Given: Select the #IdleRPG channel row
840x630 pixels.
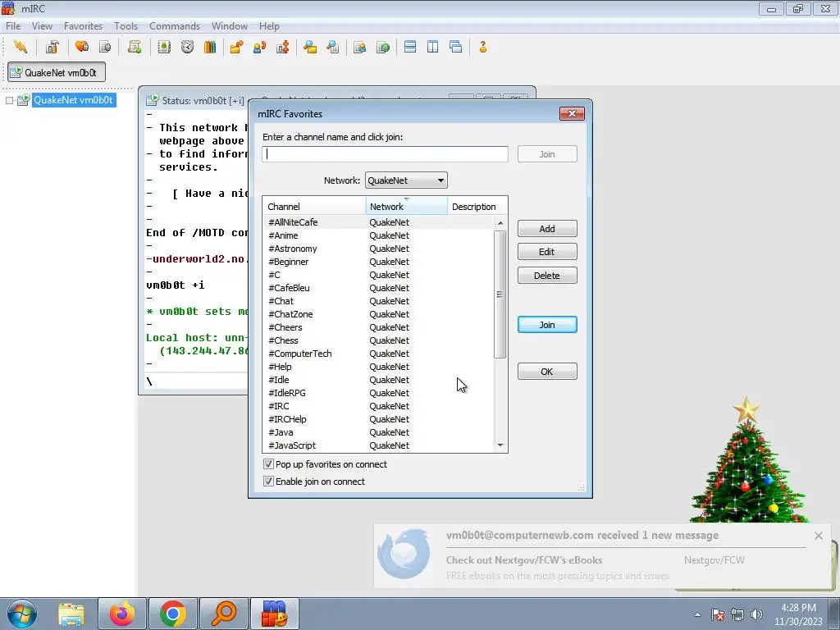Looking at the screenshot, I should (378, 393).
